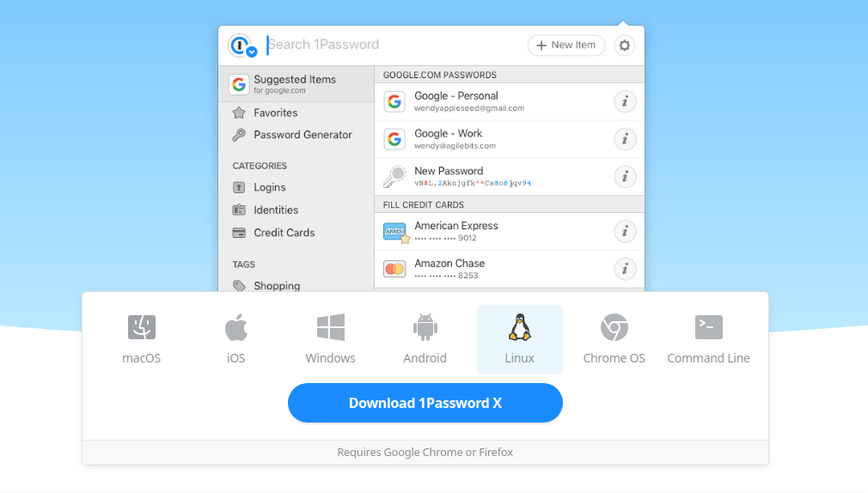Select the Chrome OS platform tab

(x=614, y=339)
